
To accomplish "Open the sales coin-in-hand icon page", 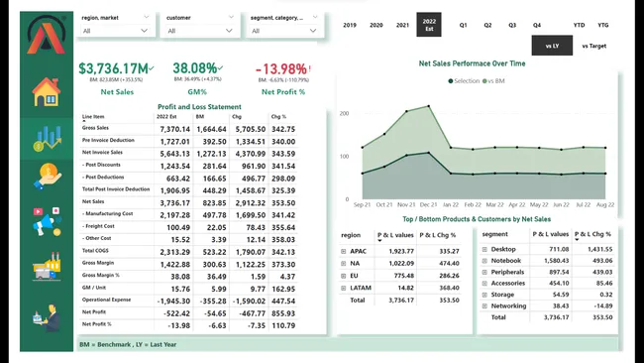I will (48, 176).
